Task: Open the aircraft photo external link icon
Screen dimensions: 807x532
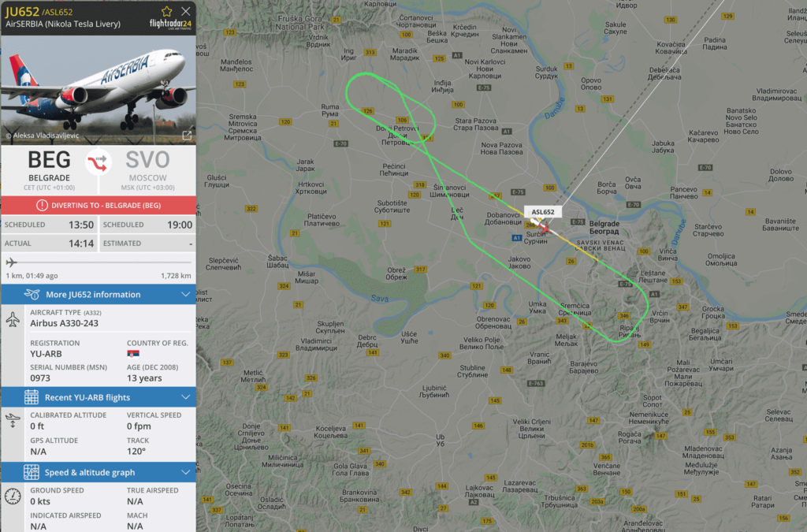Action: coord(187,136)
